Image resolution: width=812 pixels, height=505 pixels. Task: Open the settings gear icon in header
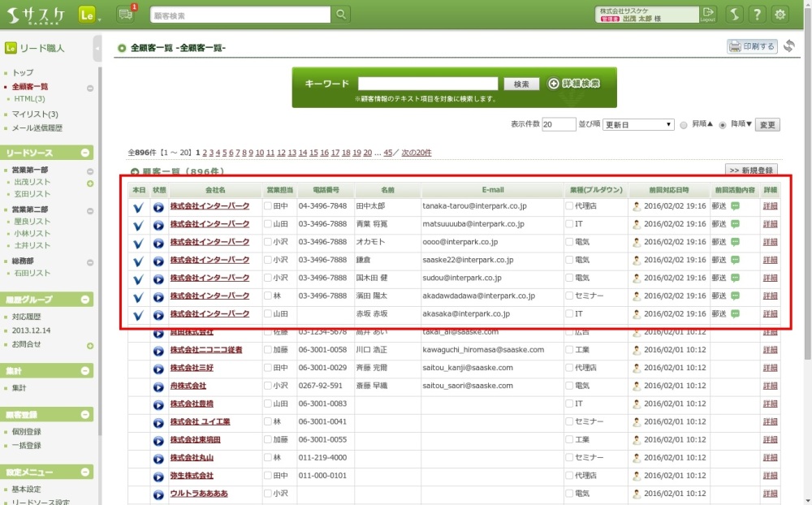coord(780,15)
